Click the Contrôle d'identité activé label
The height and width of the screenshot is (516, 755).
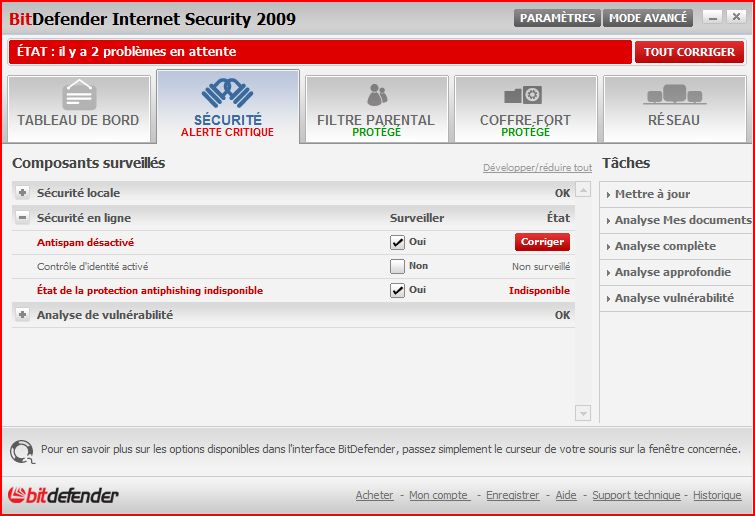[92, 267]
